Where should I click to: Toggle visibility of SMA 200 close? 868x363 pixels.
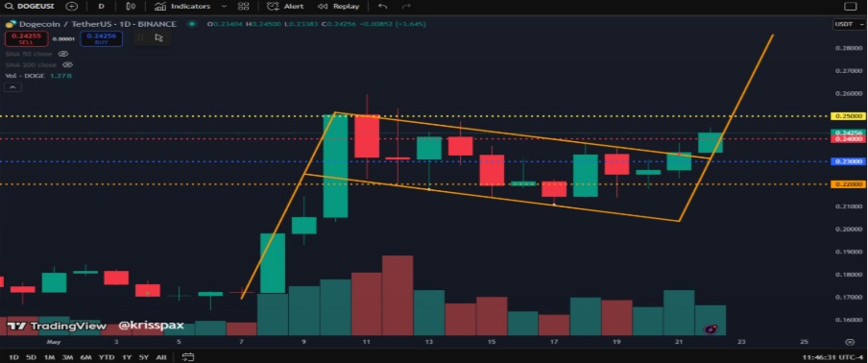coord(67,64)
